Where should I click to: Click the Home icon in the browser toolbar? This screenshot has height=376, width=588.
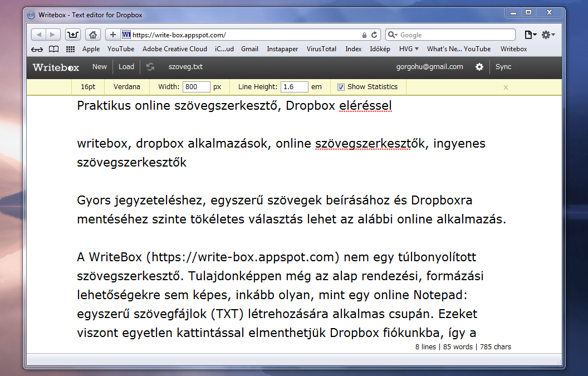point(92,35)
